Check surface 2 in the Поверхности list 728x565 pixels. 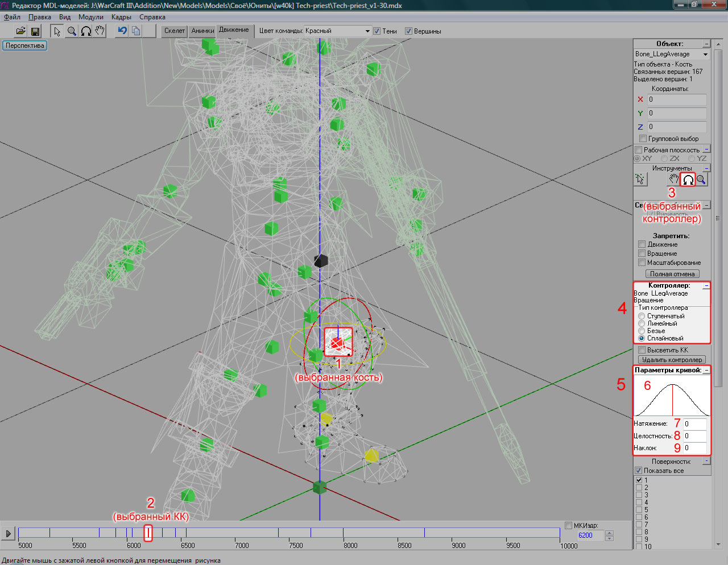pyautogui.click(x=639, y=488)
